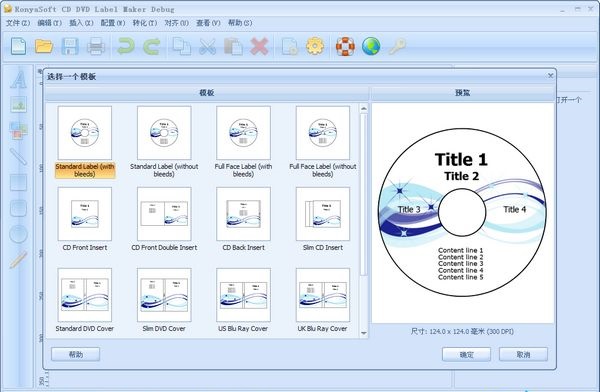Open the 文件 menu
This screenshot has height=392, width=600.
18,23
